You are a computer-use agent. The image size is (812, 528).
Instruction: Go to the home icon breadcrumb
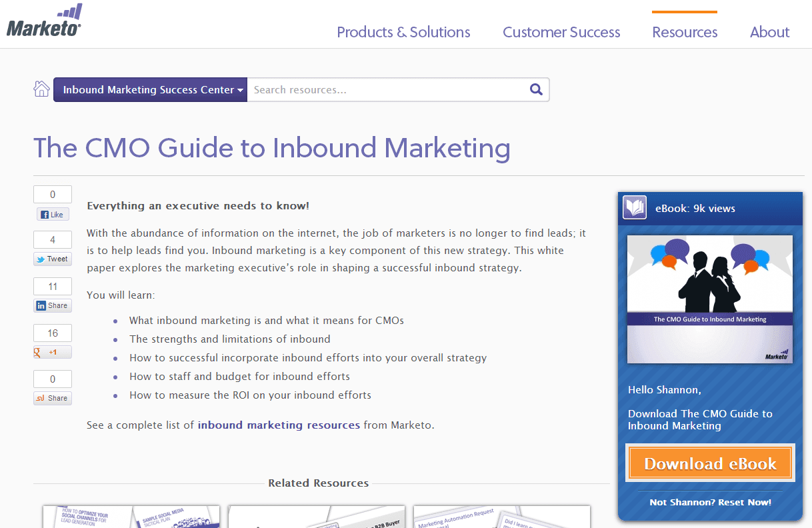coord(41,89)
